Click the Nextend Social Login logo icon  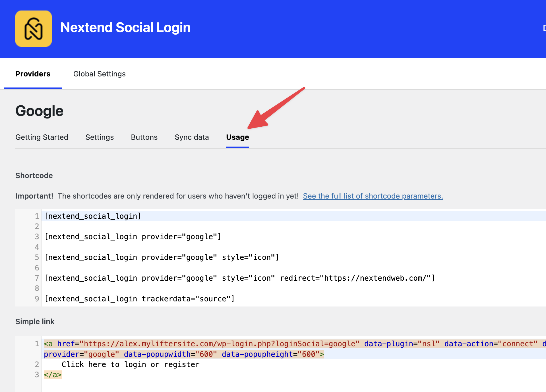[x=34, y=29]
